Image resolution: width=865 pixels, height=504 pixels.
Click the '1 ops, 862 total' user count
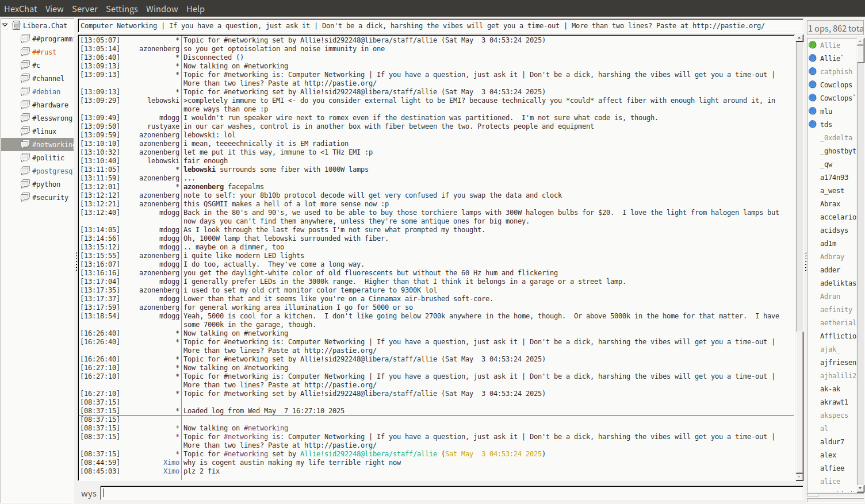click(836, 29)
